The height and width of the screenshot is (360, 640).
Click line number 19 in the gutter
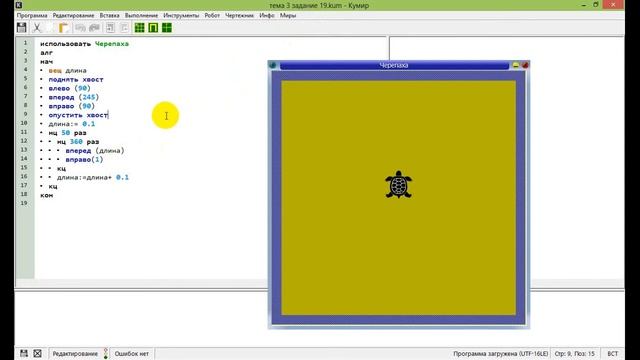tap(24, 203)
